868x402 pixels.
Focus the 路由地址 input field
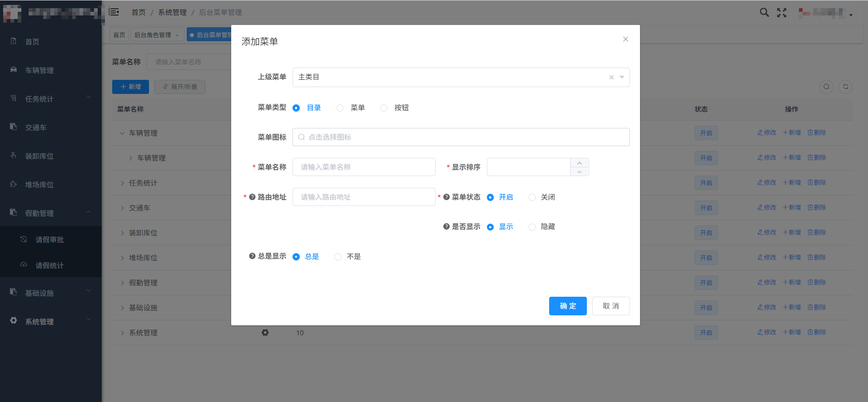click(364, 197)
